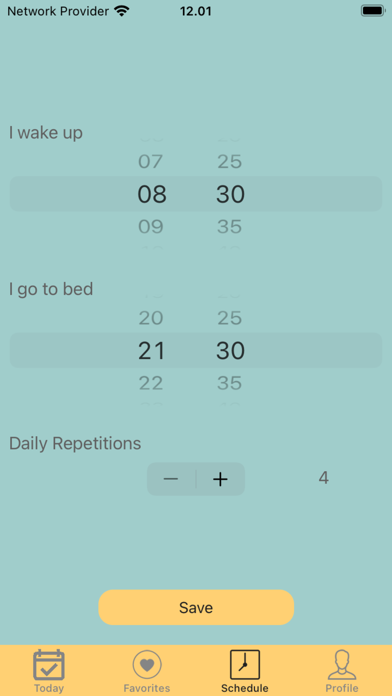
Task: Open the Favorites heart icon
Action: (147, 665)
